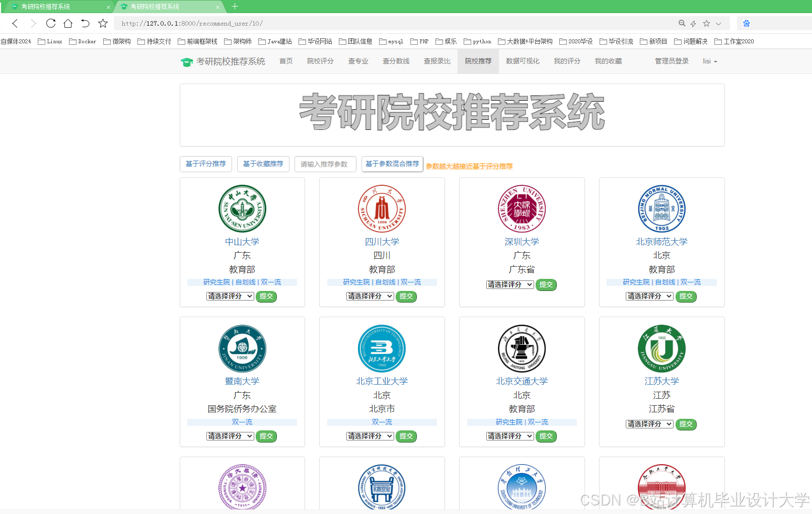
Task: Click the 请输入推荐参数 input field
Action: point(325,164)
